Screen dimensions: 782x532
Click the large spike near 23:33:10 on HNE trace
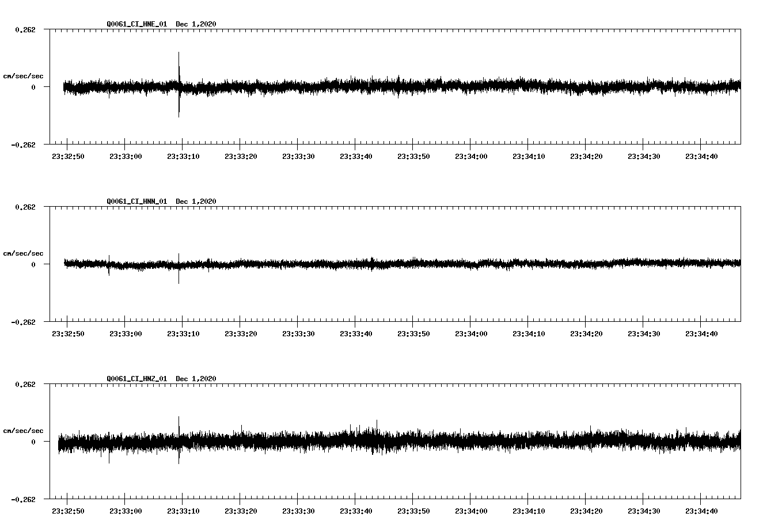click(x=179, y=85)
